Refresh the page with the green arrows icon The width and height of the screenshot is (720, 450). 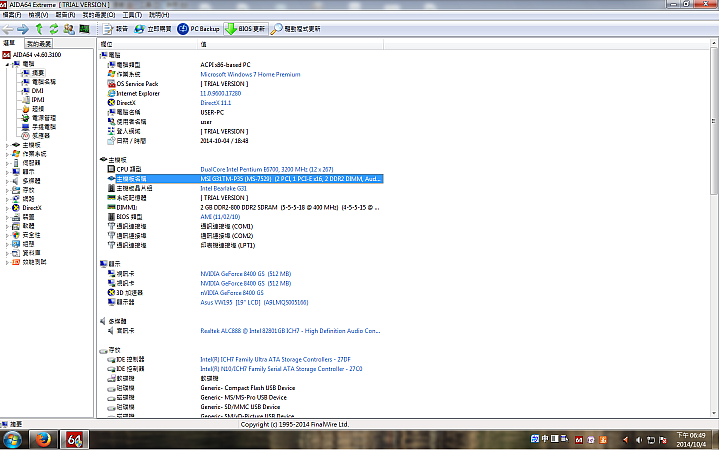tap(54, 29)
